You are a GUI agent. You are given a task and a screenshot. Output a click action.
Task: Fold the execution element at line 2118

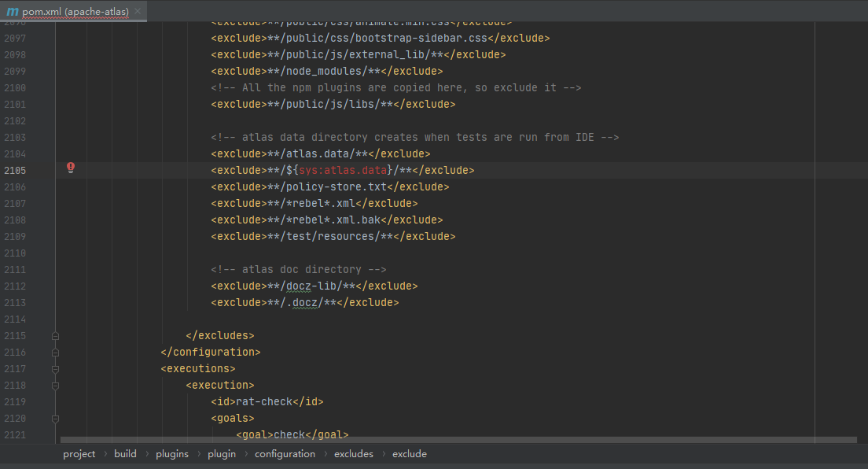55,386
